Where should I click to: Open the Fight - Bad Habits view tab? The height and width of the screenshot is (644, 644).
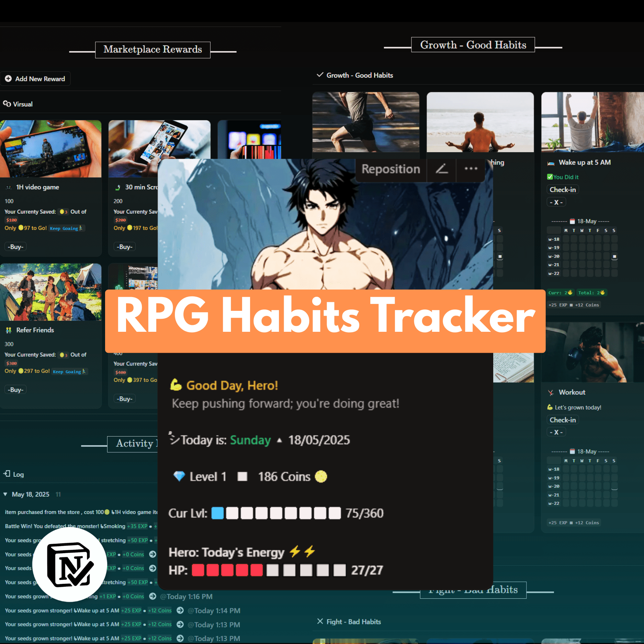click(x=349, y=621)
